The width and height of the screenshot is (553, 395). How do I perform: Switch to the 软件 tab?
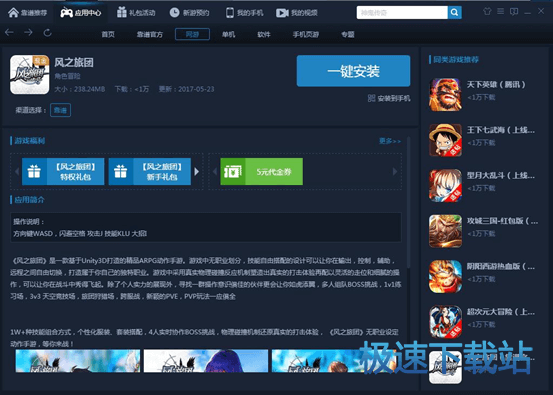coord(264,34)
